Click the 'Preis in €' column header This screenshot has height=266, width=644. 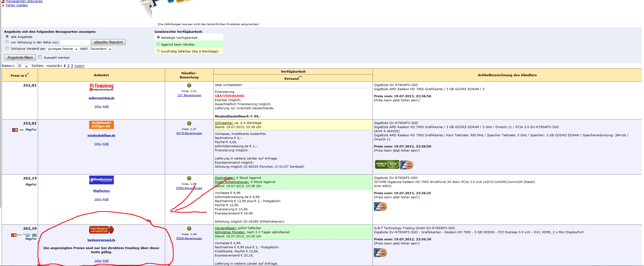[20, 75]
